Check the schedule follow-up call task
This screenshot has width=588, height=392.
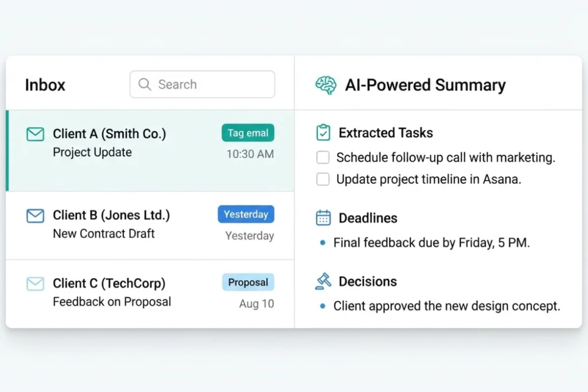[322, 157]
